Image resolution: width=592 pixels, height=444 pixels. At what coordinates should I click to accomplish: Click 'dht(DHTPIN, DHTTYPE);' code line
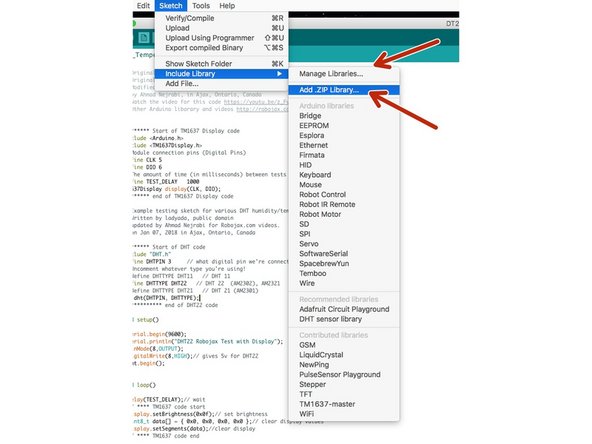[x=166, y=298]
